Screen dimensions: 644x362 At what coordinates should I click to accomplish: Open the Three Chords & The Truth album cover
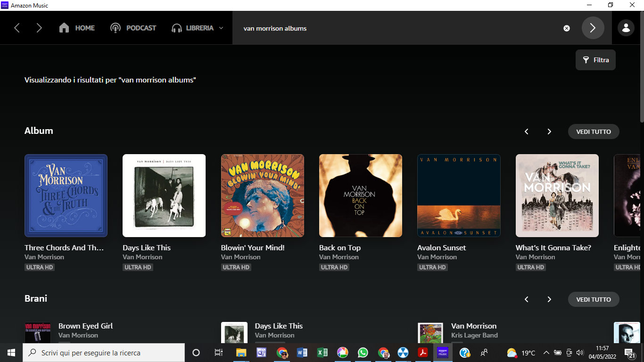click(66, 196)
